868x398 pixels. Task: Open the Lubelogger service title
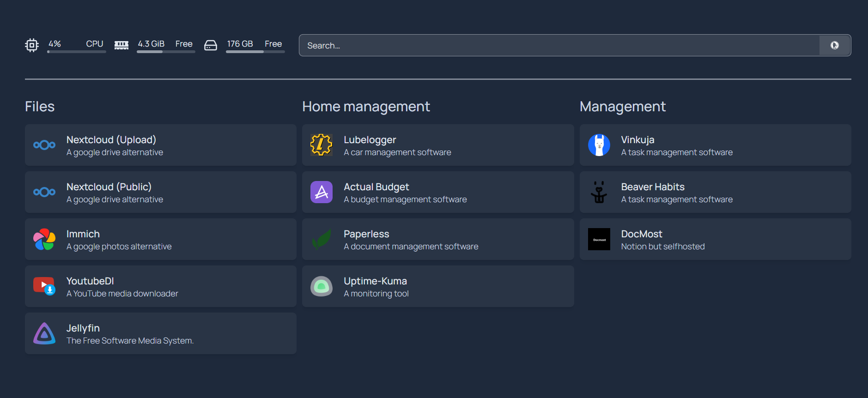pyautogui.click(x=370, y=140)
